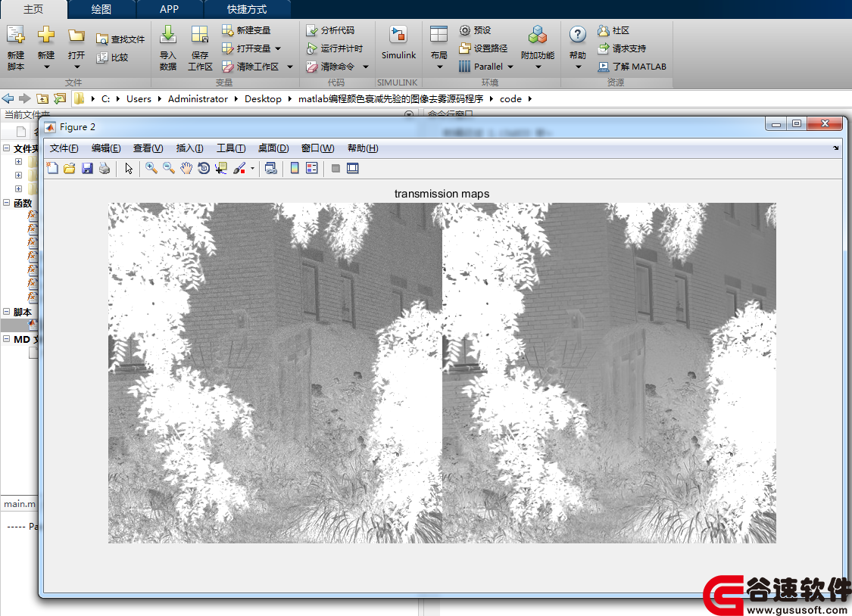Open the 插入(I) menu in Figure 2

(189, 148)
